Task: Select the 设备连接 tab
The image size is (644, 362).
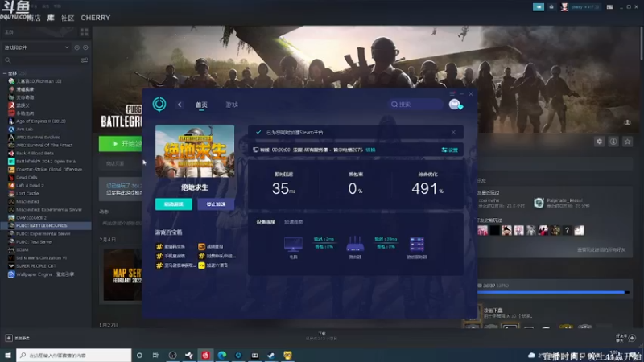Action: (266, 222)
